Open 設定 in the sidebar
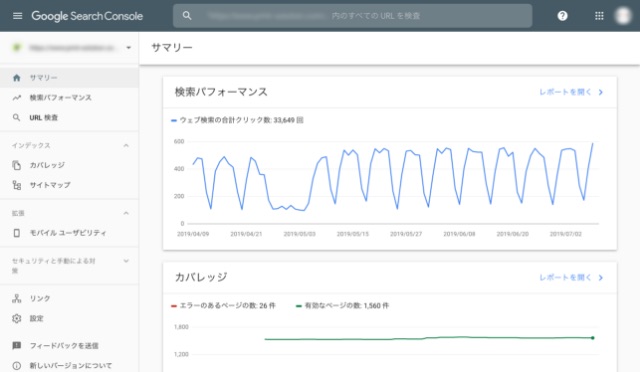The image size is (640, 372). pos(69,319)
